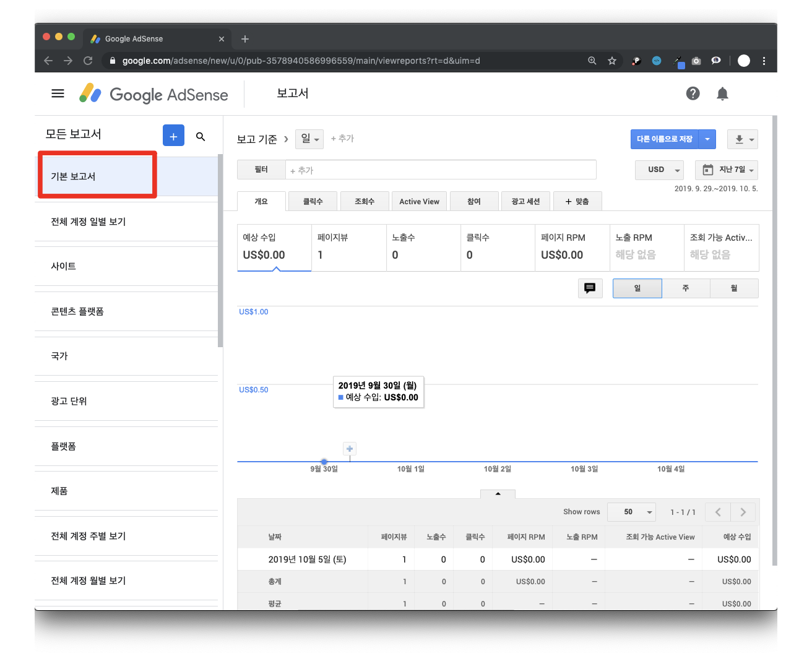Select the 광고 세션 tab
This screenshot has width=812, height=656.
coord(525,201)
